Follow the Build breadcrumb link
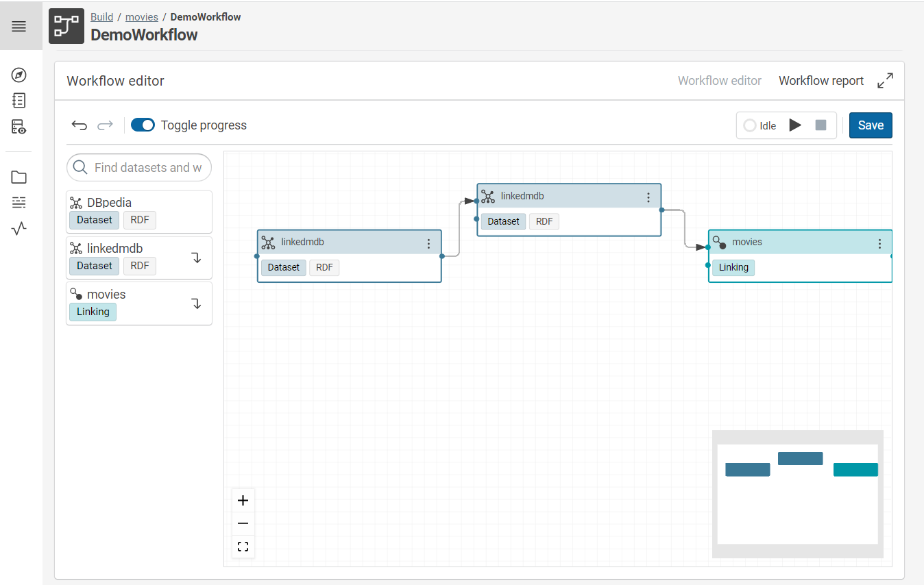This screenshot has width=924, height=585. pos(101,16)
